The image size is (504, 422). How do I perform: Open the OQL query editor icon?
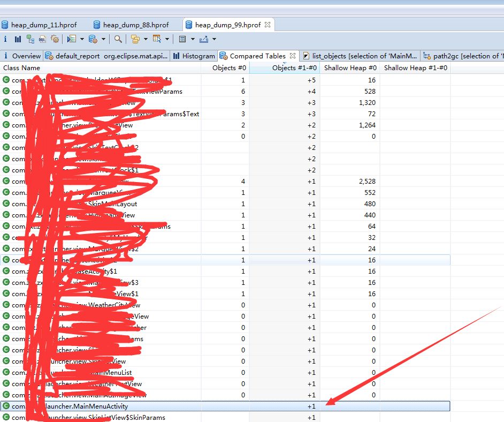pos(42,39)
